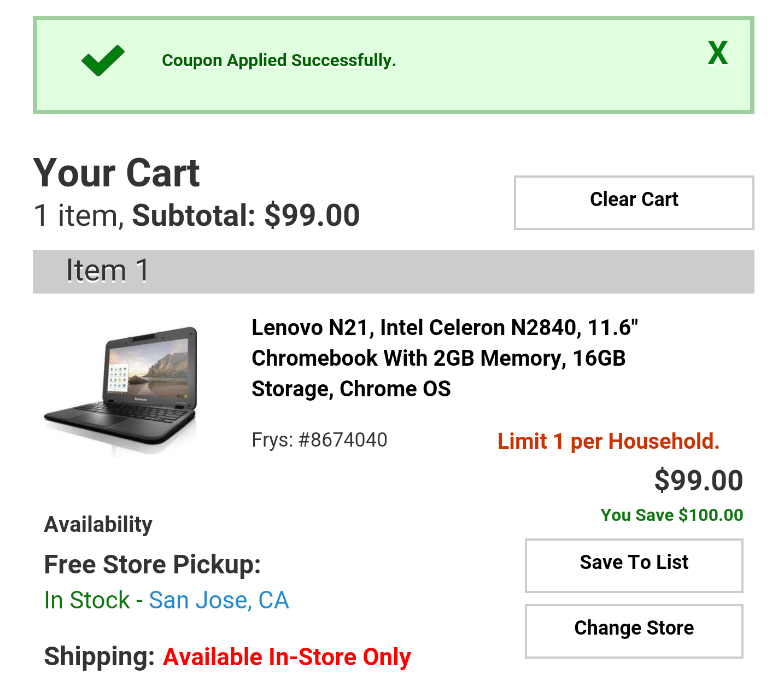Open the San Jose, CA store link
784x686 pixels.
point(219,600)
